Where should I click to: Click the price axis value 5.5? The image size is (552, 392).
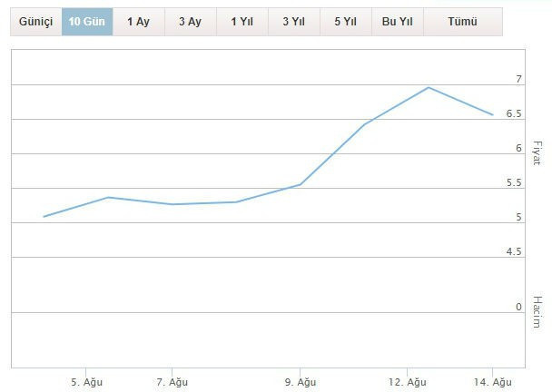[x=514, y=182]
